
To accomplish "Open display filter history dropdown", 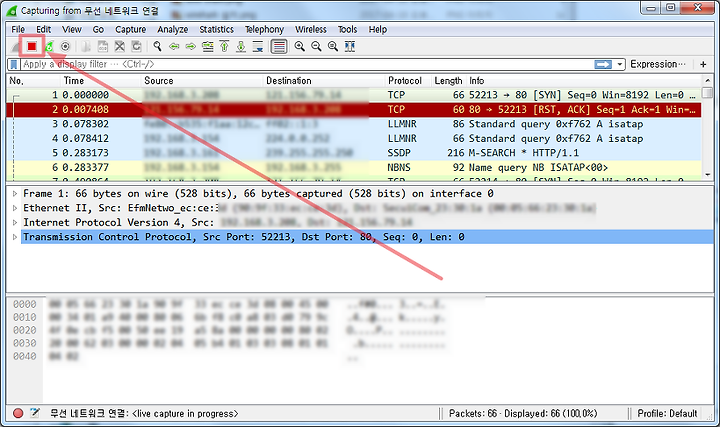I will pos(620,64).
